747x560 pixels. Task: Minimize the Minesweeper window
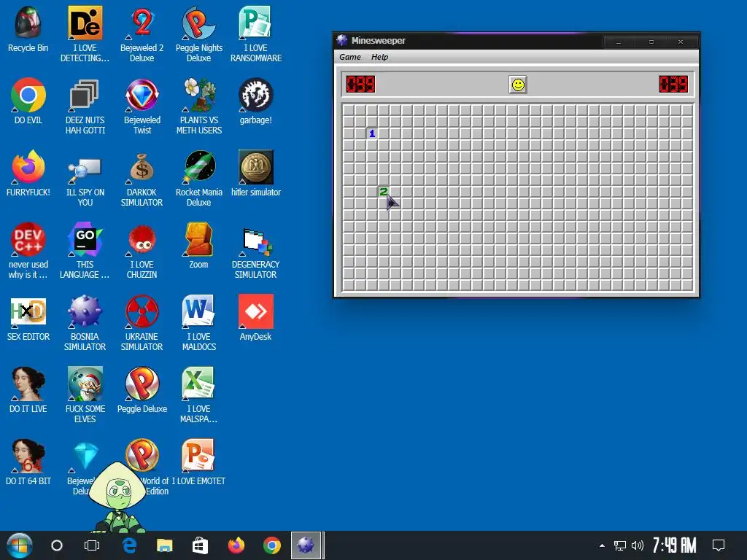pyautogui.click(x=619, y=42)
